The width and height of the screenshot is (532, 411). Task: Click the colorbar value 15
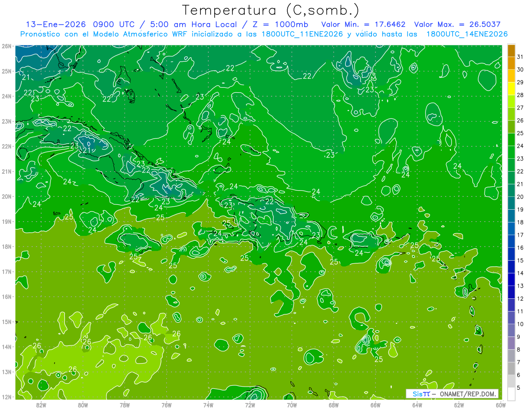520,260
